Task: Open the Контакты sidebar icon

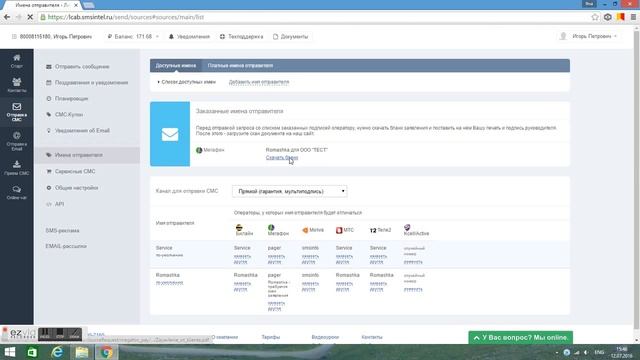Action: tap(17, 85)
